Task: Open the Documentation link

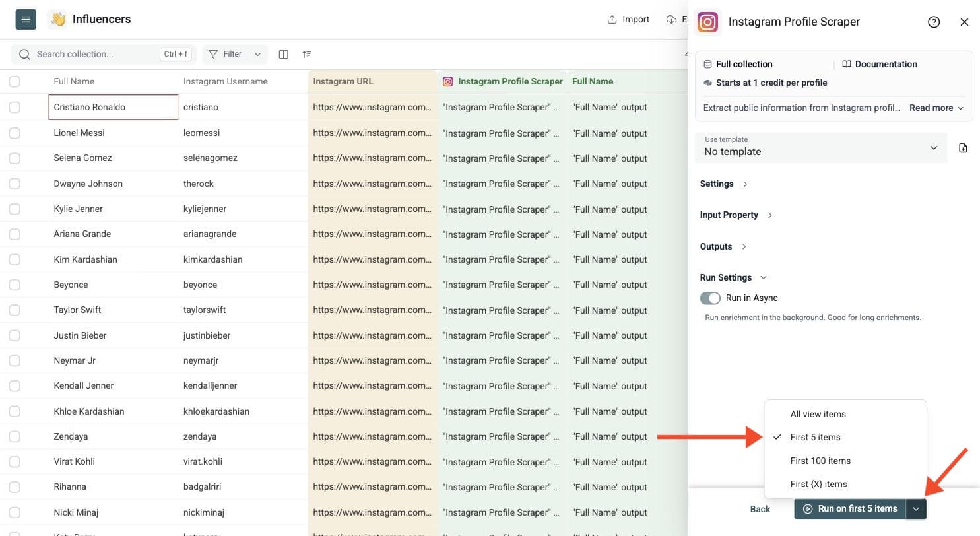Action: point(880,64)
